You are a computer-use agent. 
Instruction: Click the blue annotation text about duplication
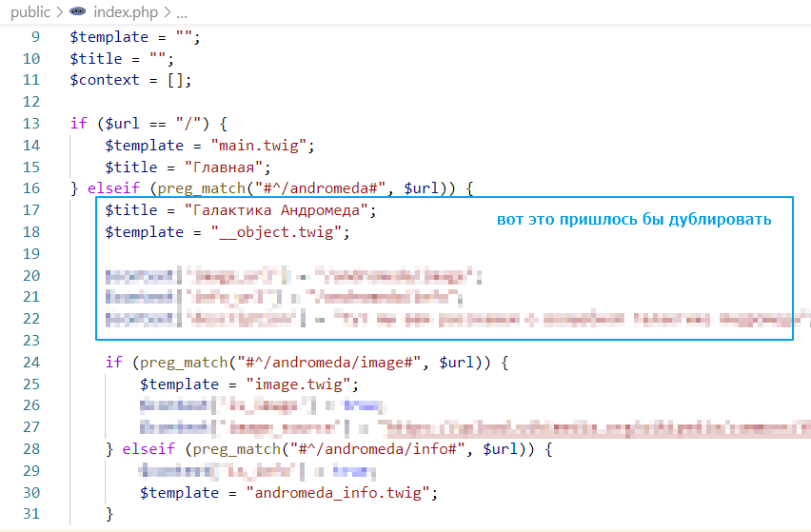tap(633, 220)
